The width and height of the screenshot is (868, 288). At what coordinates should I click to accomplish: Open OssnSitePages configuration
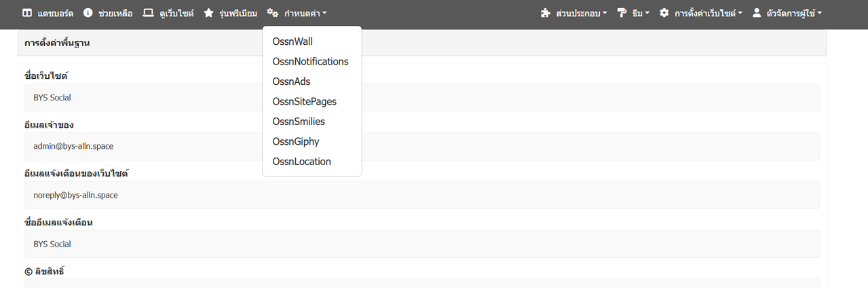[x=304, y=102]
